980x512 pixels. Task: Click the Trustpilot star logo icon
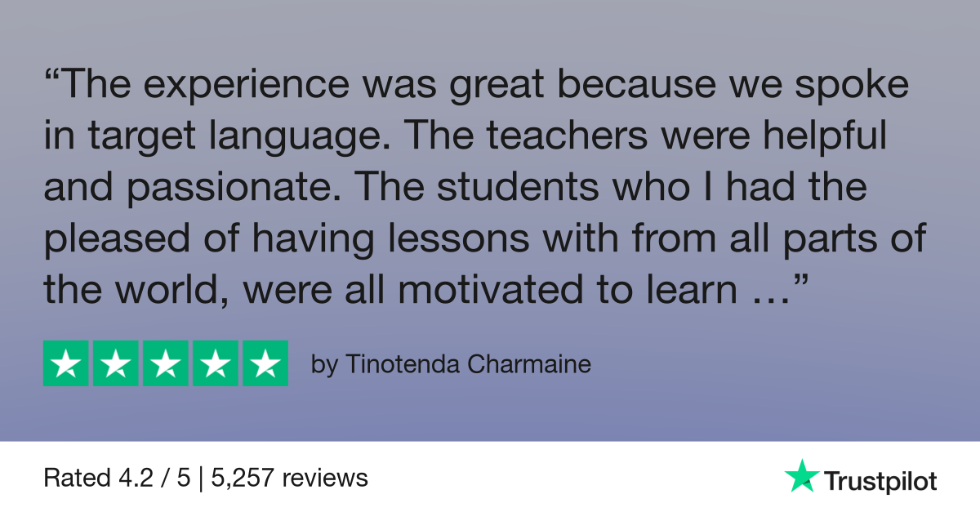coord(801,476)
